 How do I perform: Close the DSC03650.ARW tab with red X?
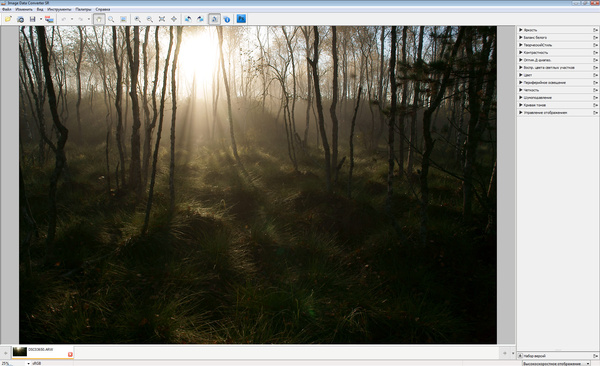coord(70,355)
